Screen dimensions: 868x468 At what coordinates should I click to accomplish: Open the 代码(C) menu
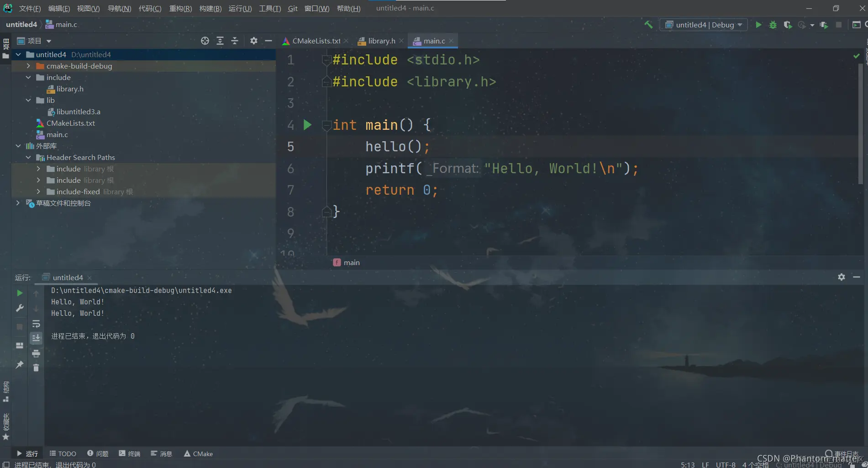coord(150,8)
